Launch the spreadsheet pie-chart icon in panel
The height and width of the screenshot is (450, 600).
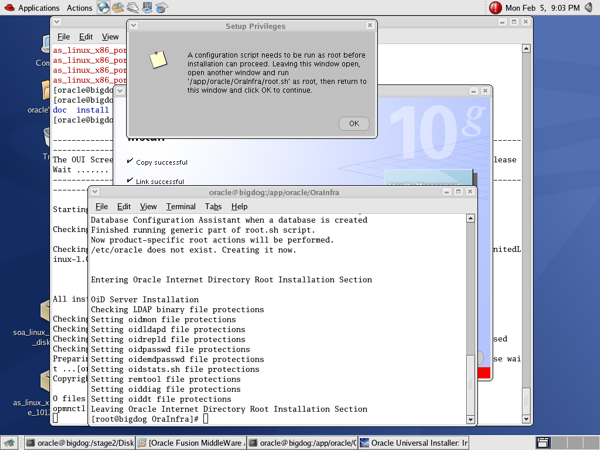point(161,7)
